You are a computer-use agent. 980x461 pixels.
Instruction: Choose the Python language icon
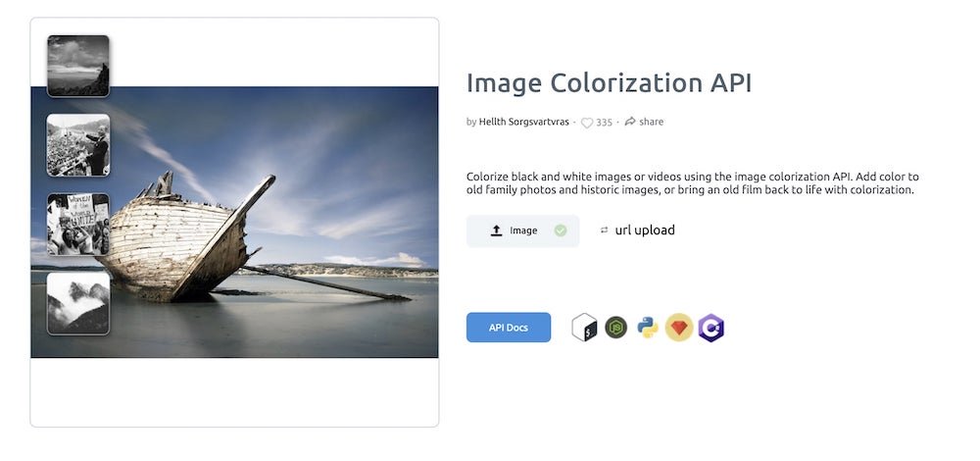coord(648,328)
